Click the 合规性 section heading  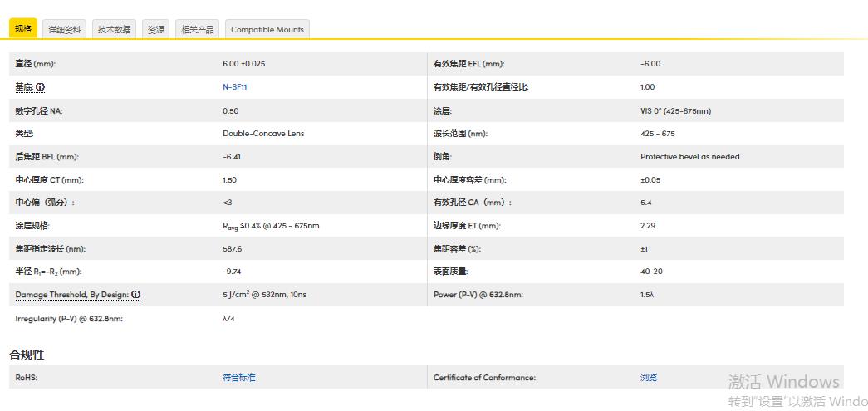[x=27, y=355]
